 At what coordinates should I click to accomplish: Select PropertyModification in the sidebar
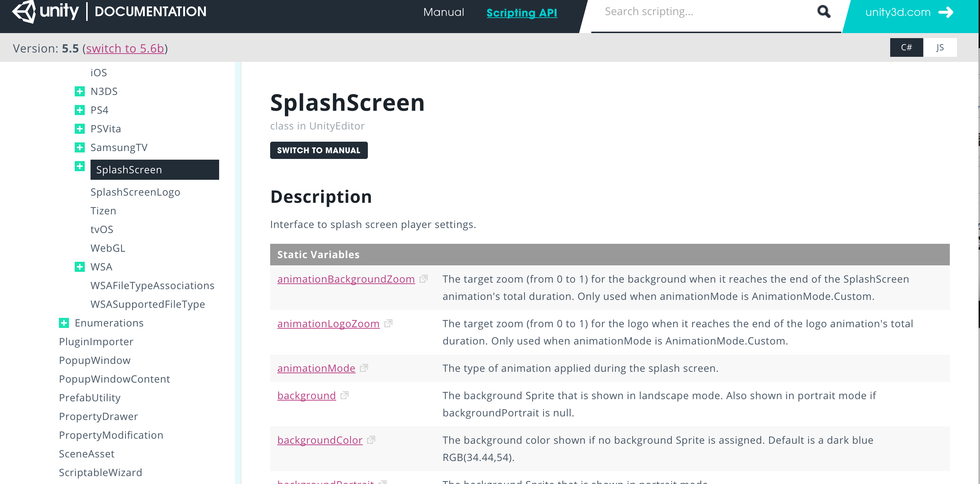[x=111, y=435]
